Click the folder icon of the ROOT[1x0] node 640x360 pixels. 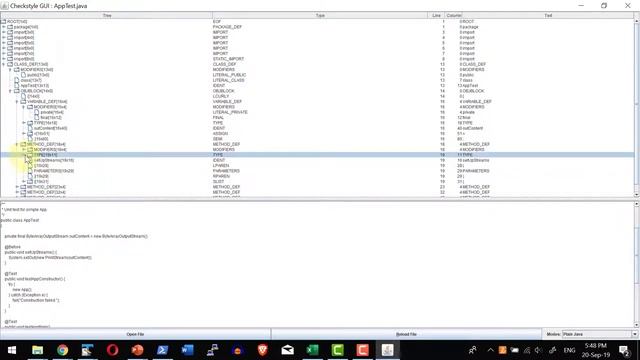(x=3, y=21)
